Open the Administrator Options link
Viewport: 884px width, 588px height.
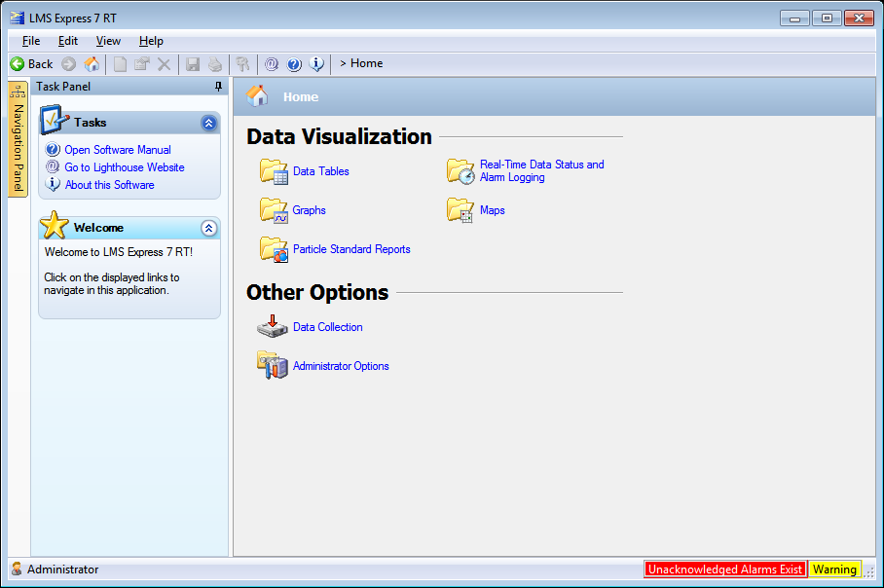pos(341,366)
